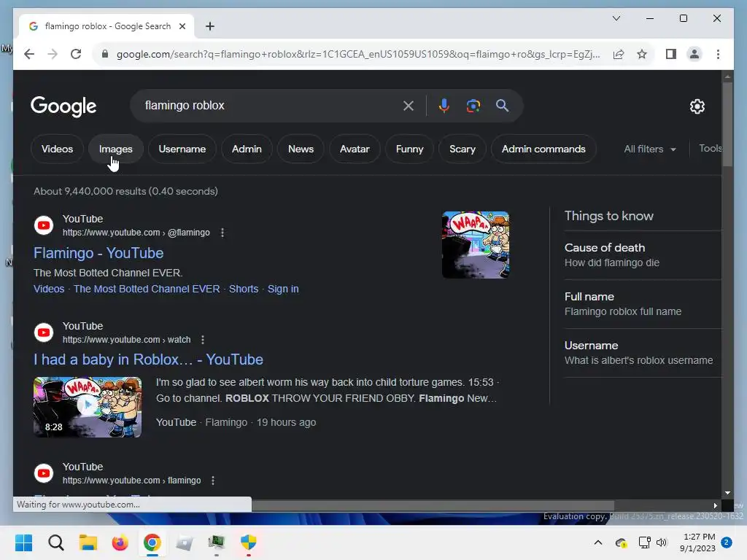
Task: Select the Admin filter chip
Action: pos(247,149)
